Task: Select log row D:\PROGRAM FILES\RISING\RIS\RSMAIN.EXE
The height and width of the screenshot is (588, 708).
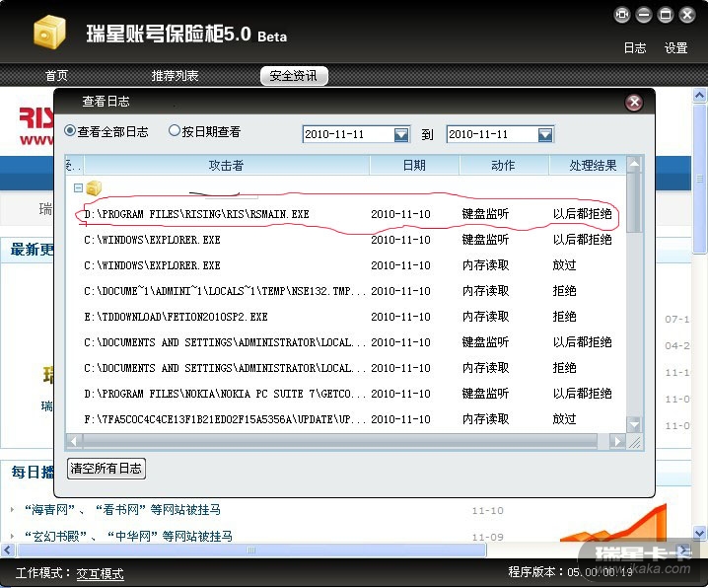Action: pos(345,214)
